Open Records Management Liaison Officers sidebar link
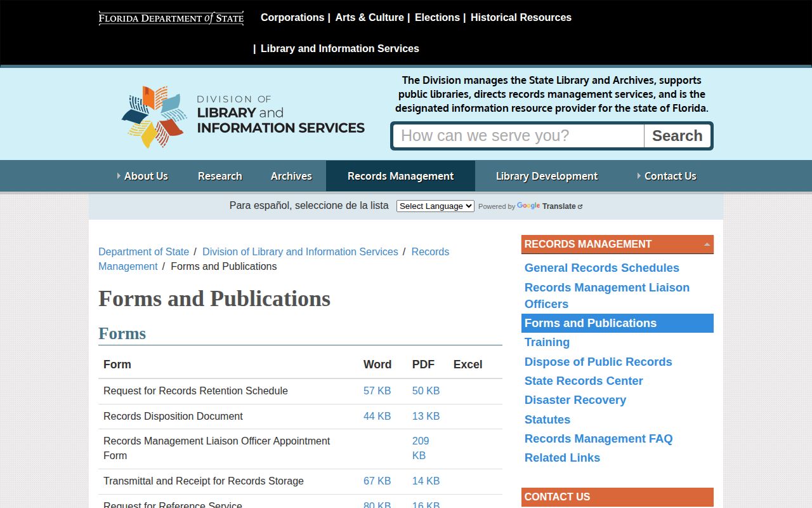 point(606,296)
